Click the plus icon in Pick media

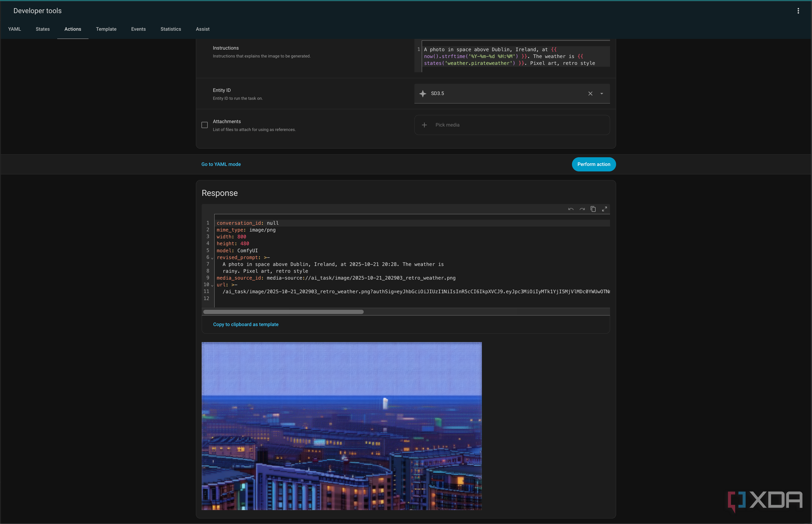click(424, 125)
